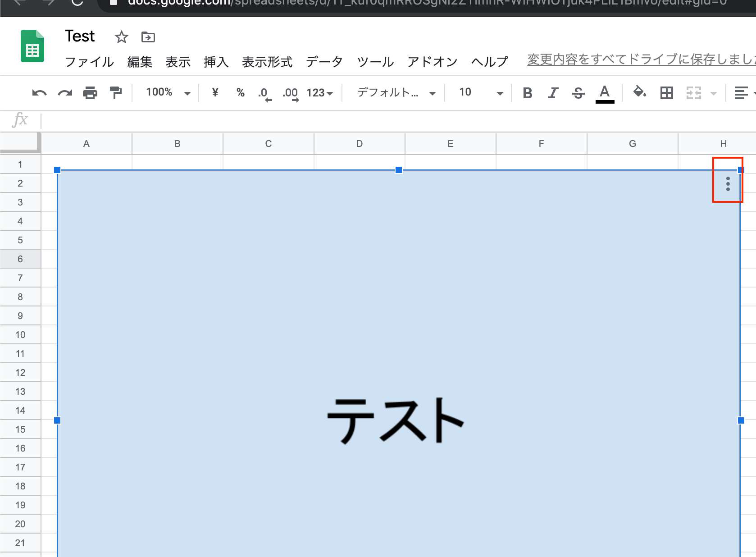The width and height of the screenshot is (756, 557).
Task: Select column F header
Action: pos(542,144)
